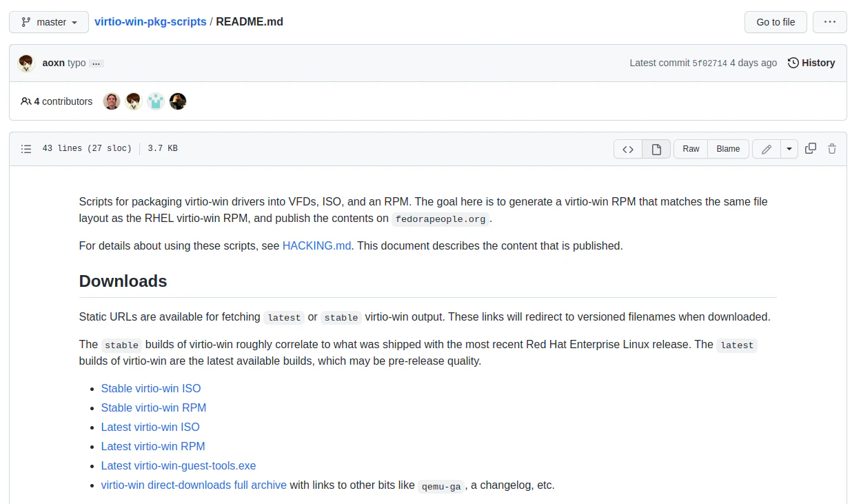Click the first contributor avatar
Image resolution: width=861 pixels, height=504 pixels.
tap(112, 101)
